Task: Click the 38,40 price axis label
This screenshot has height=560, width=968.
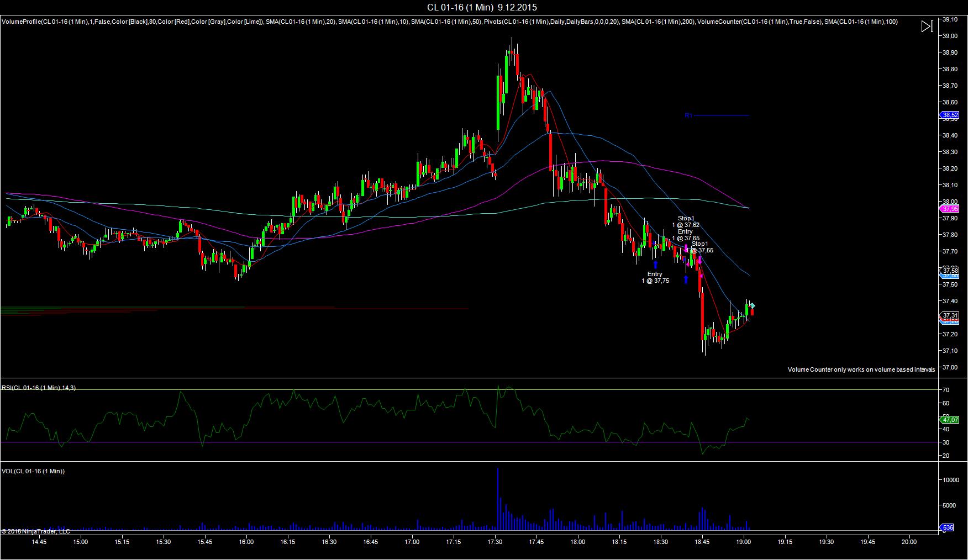Action: 950,135
